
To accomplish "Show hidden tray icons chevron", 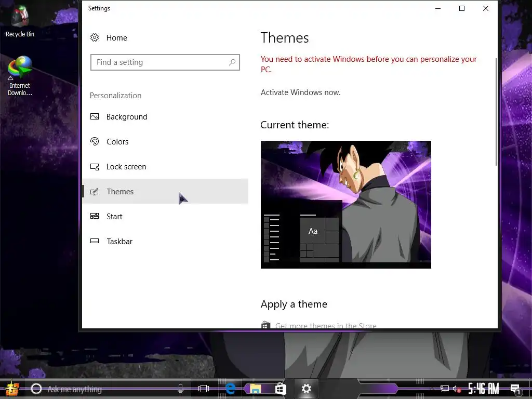I will 432,389.
